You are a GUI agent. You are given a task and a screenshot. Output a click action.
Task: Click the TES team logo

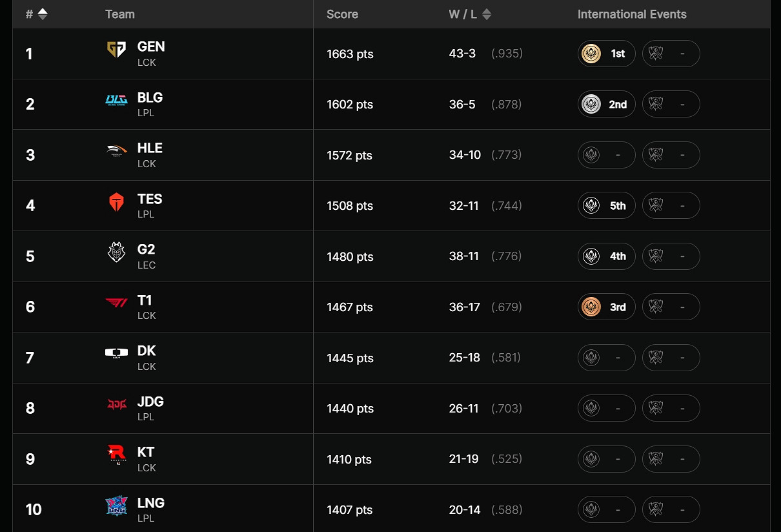pos(116,202)
